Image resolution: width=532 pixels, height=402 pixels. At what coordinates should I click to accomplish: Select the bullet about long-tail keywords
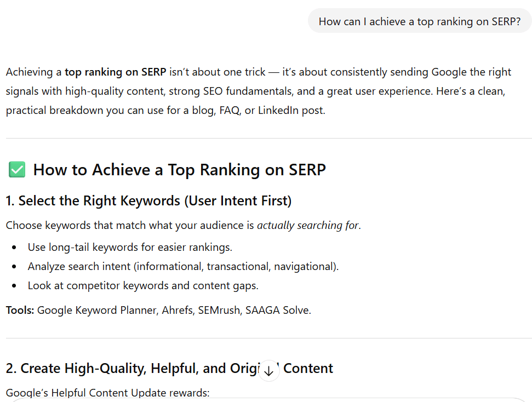pos(130,248)
